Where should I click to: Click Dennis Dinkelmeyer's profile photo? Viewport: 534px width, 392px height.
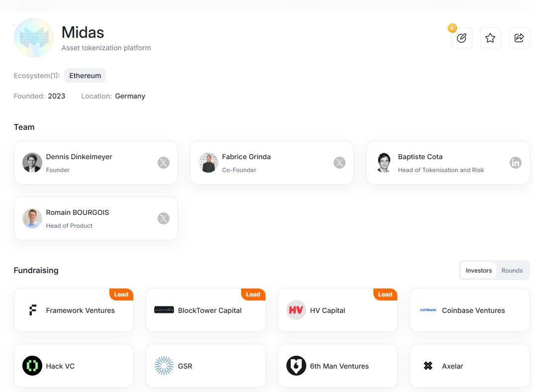32,163
